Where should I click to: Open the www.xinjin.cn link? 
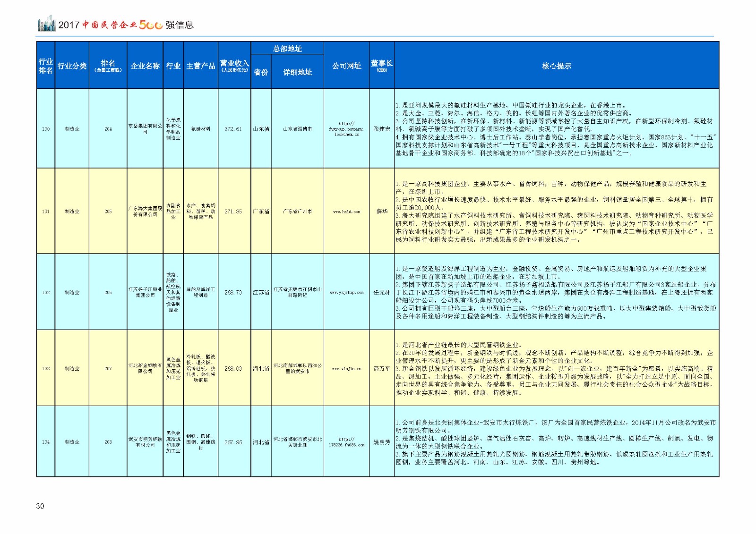[x=346, y=369]
